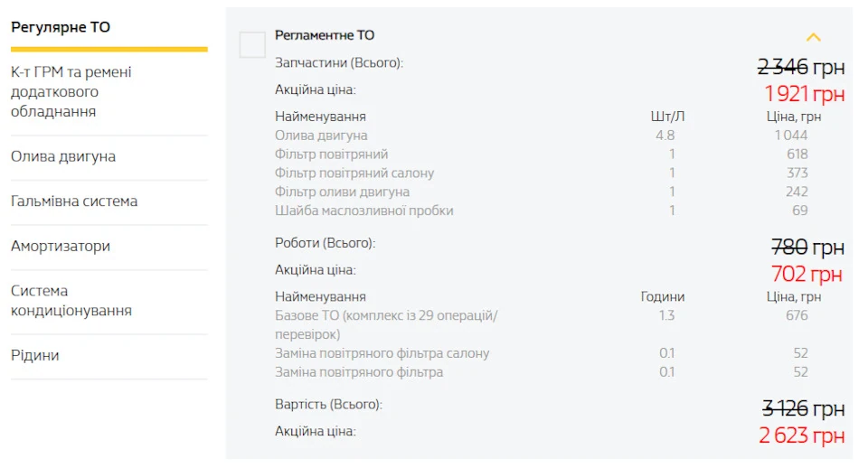Click the Регламентне ТО heading
868x468 pixels.
(x=325, y=35)
